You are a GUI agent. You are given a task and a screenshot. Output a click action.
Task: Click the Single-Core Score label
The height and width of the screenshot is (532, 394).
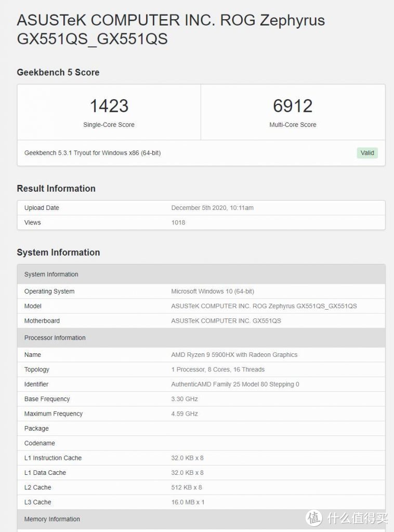coord(109,125)
